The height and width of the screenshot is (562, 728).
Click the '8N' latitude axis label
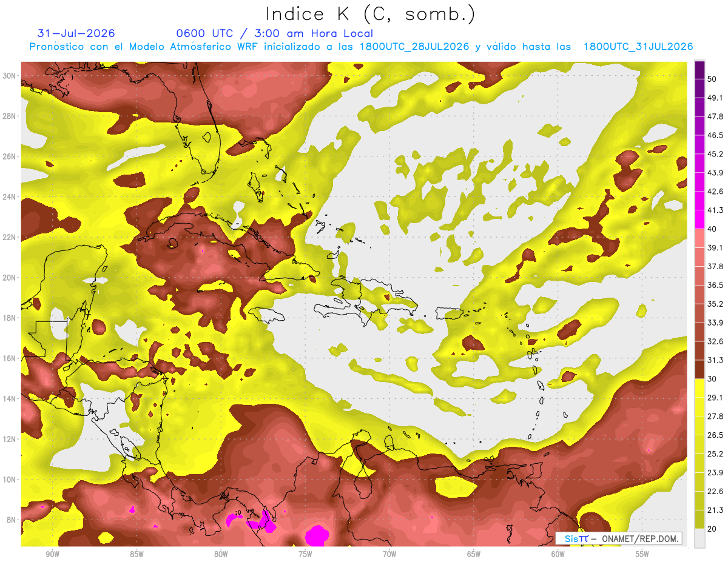[x=12, y=520]
